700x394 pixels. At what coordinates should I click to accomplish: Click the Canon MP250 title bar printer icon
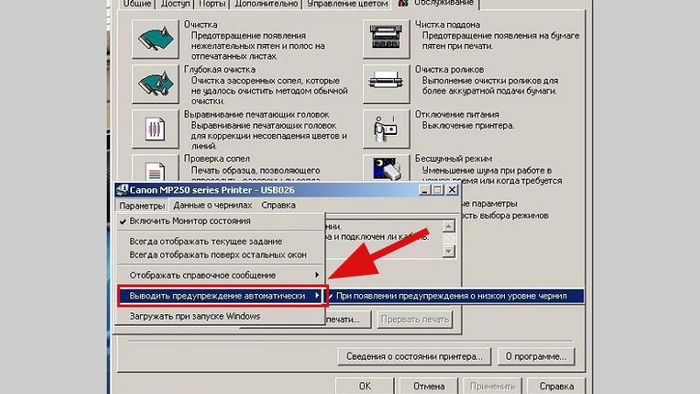tap(122, 190)
